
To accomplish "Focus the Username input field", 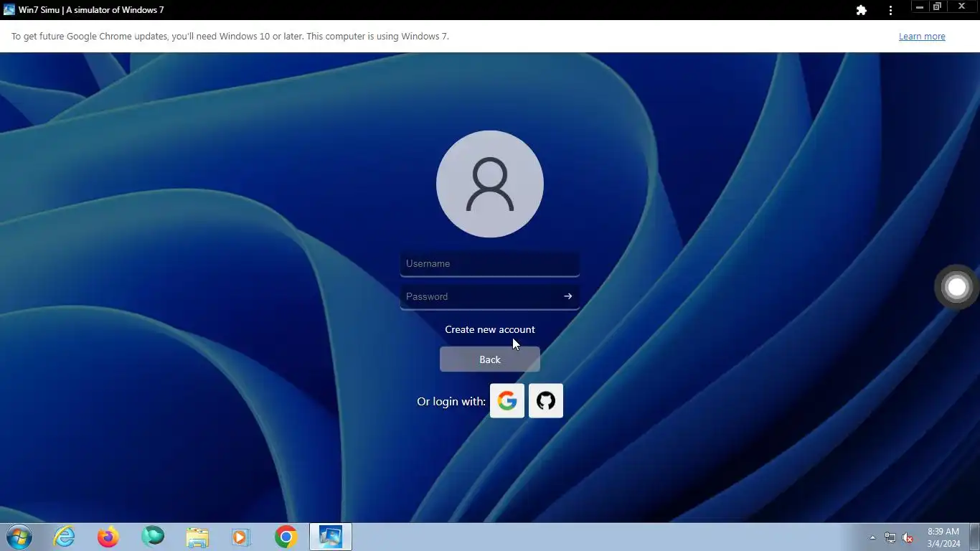I will tap(490, 264).
